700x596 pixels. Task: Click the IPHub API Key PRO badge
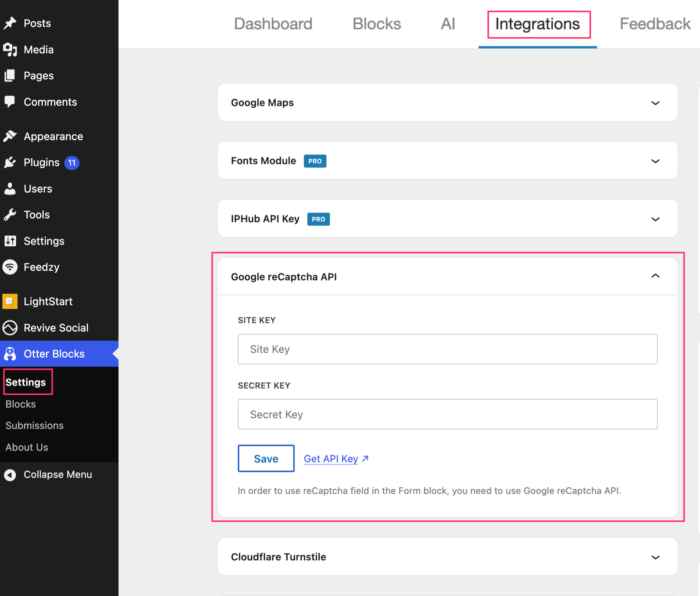[318, 219]
